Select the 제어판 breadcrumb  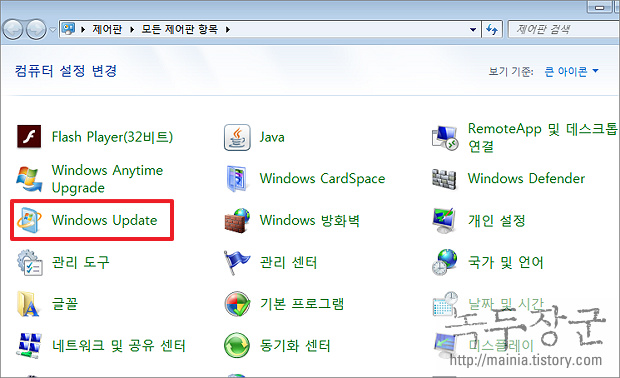pos(107,29)
